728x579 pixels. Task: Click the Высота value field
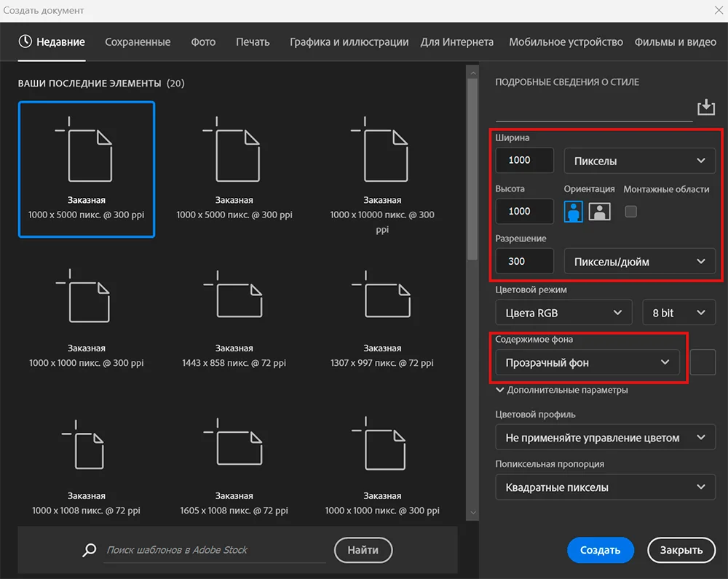(x=524, y=211)
